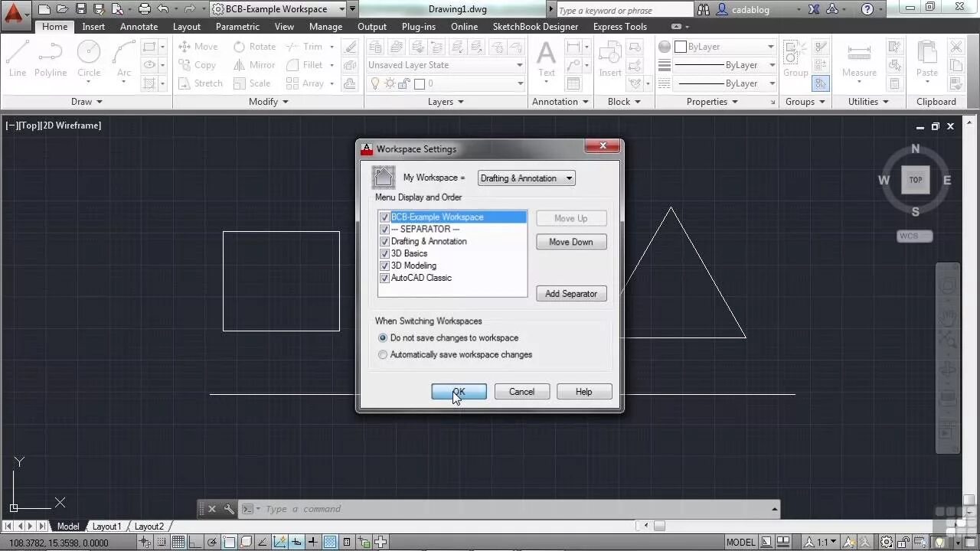This screenshot has height=551, width=980.
Task: Click the Save icon in Quick Access toolbar
Action: 80,9
